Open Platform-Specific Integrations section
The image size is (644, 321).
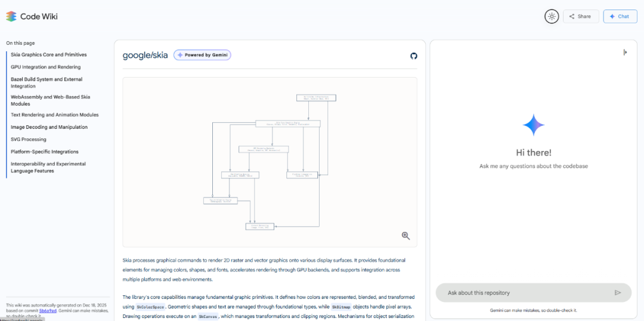pos(44,152)
